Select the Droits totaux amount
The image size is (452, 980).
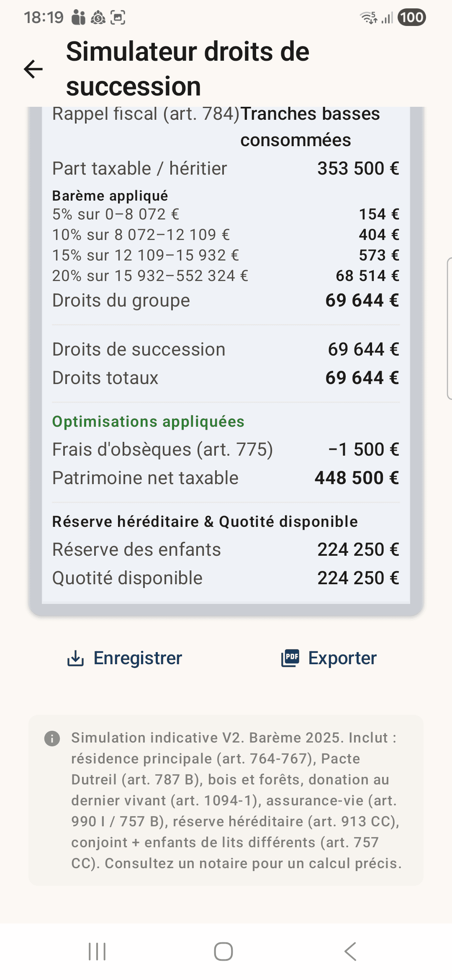click(362, 378)
